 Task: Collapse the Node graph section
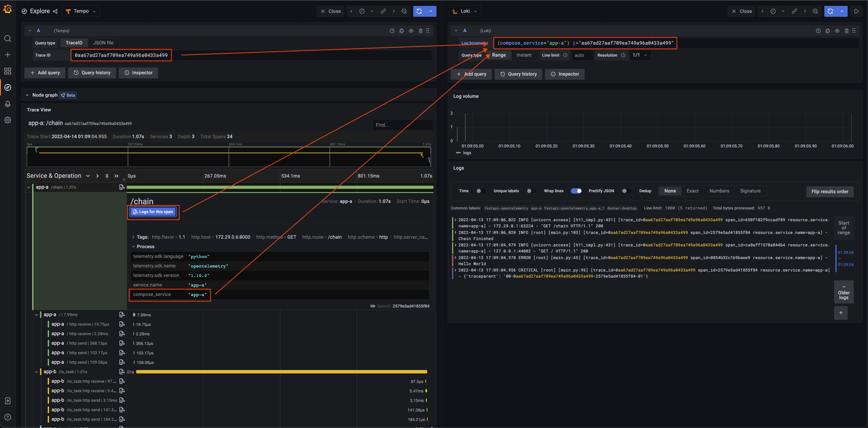[27, 95]
